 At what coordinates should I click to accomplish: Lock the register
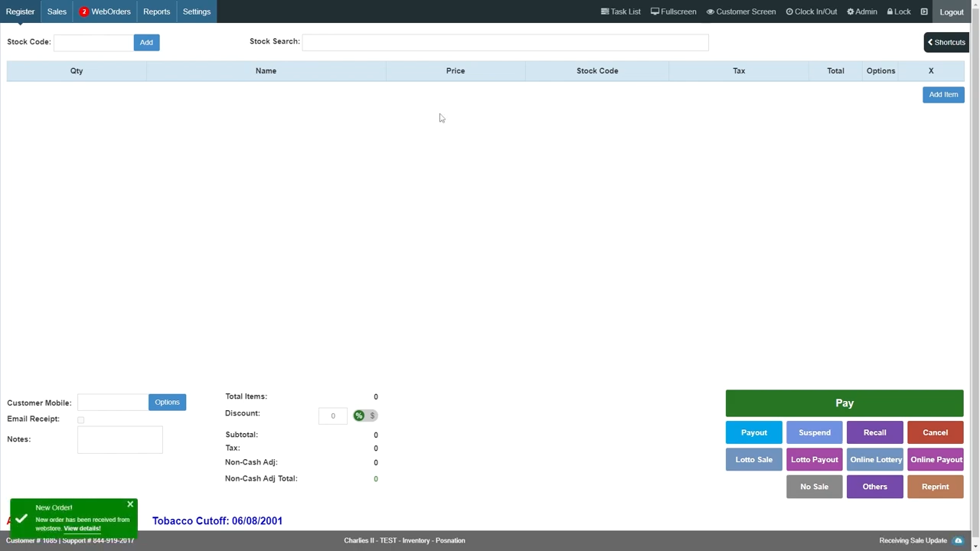tap(898, 11)
